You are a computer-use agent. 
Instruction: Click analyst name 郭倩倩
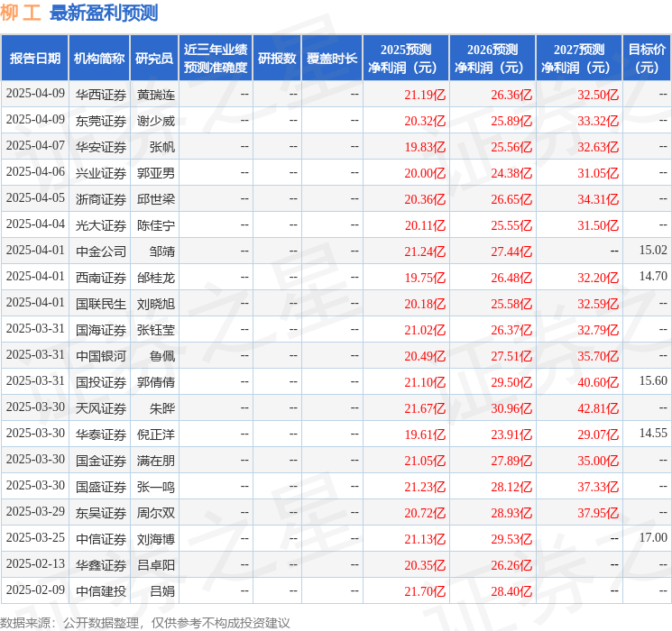tap(155, 382)
